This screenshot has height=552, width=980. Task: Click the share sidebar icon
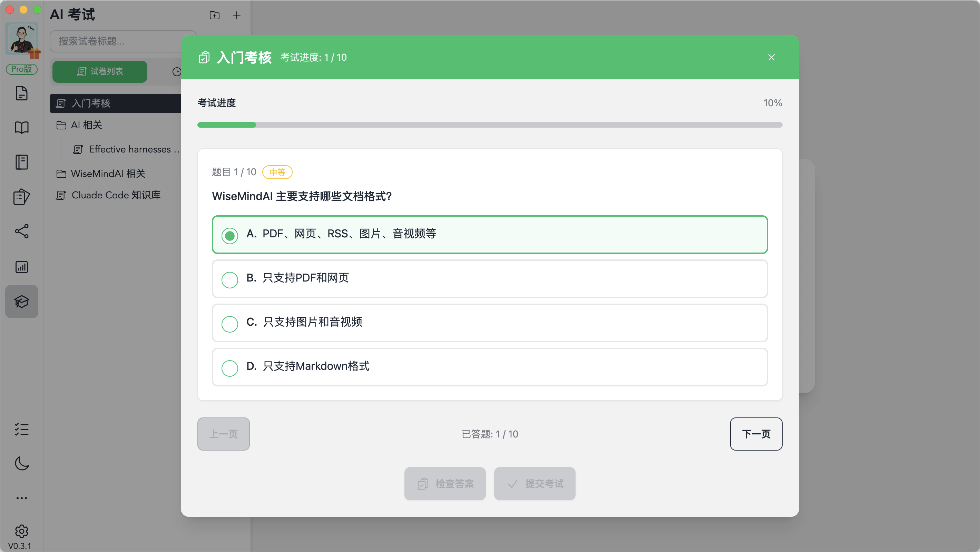[22, 231]
